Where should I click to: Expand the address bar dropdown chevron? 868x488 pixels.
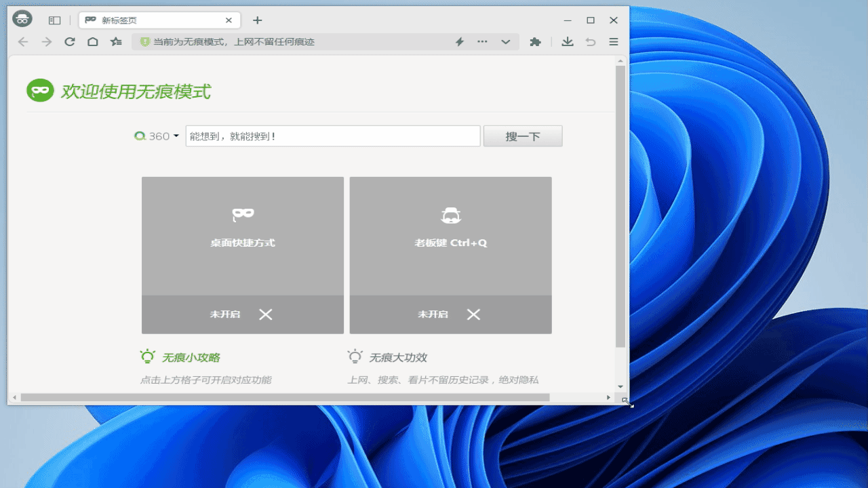tap(506, 42)
